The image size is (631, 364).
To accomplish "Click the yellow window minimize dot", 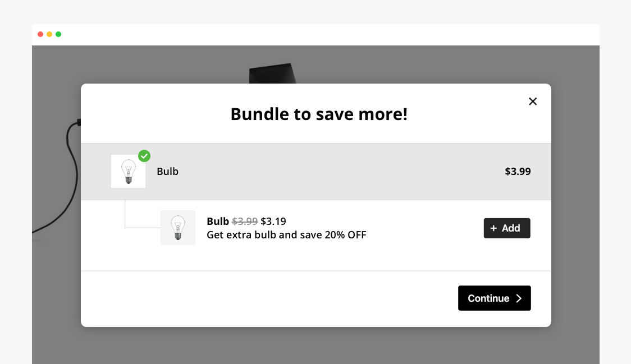I will 49,34.
